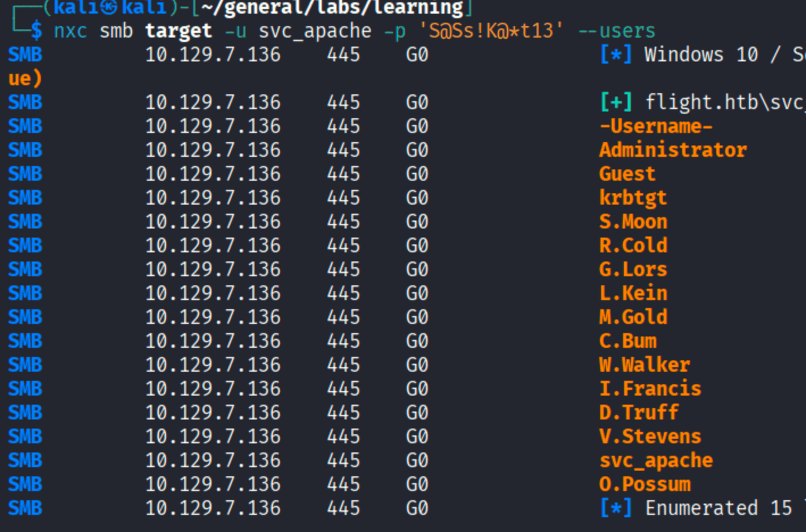Click the G.Lors username
Image resolution: width=806 pixels, height=532 pixels.
tap(633, 269)
